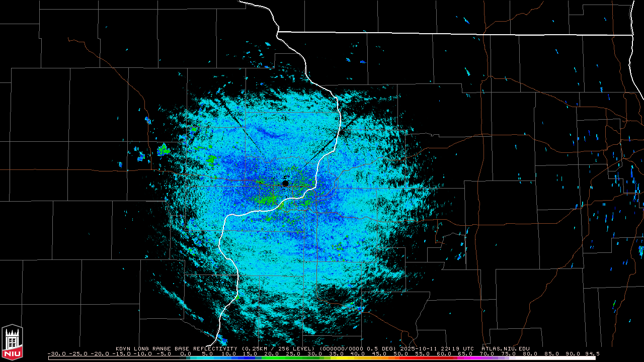
Task: Click the 75.0 label on the dBZ scale
Action: [x=509, y=353]
